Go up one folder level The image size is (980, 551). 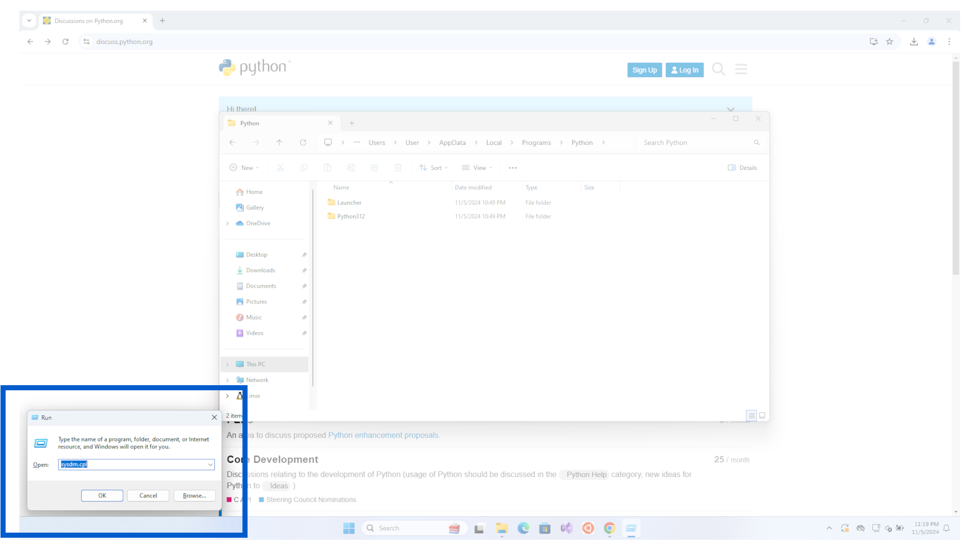coord(279,142)
